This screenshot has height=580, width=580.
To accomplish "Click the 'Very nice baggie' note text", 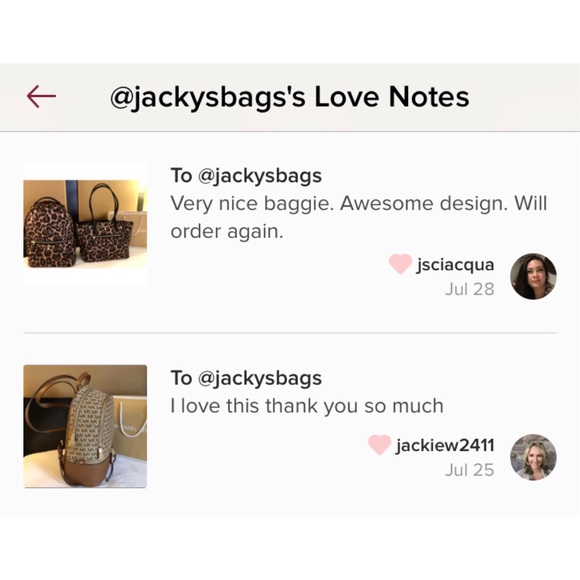I will (x=358, y=218).
